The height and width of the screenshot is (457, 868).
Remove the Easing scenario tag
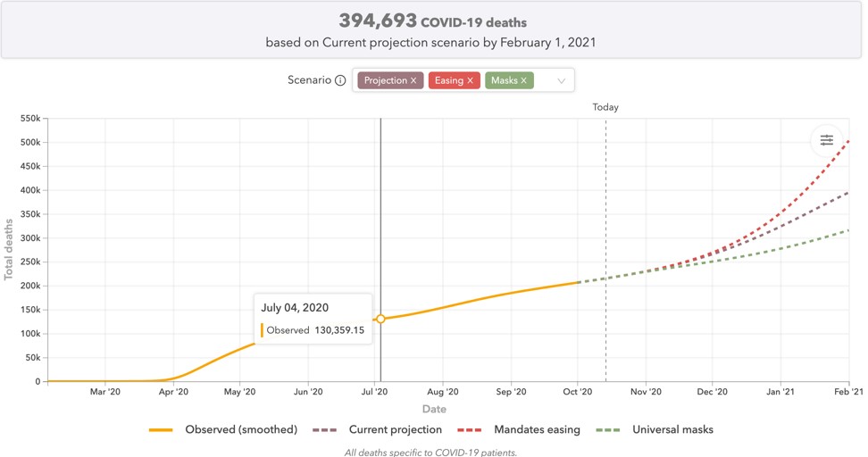coord(471,80)
